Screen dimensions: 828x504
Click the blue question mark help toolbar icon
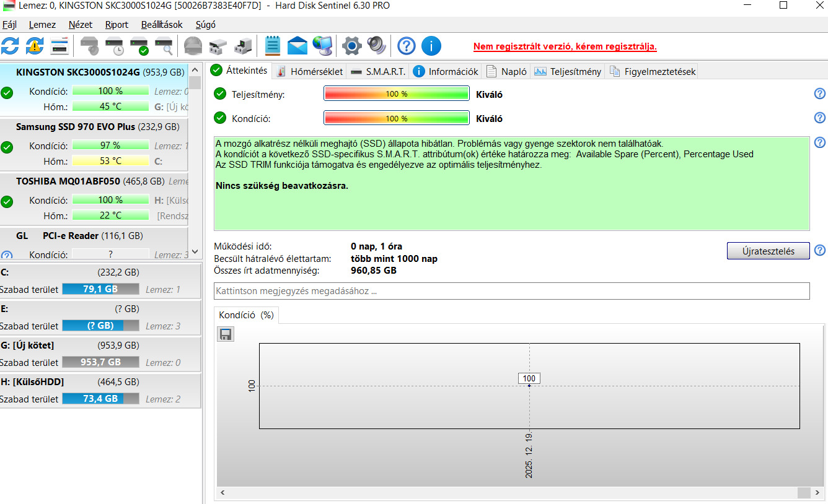[x=406, y=46]
